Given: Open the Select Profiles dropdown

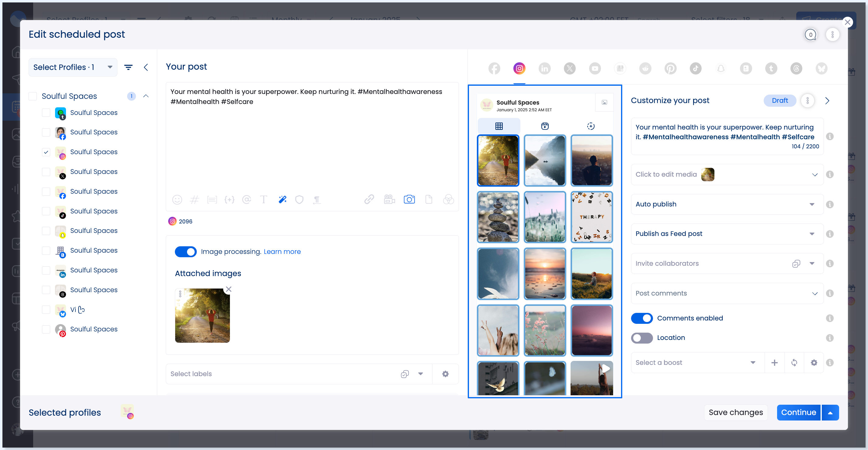Looking at the screenshot, I should [x=73, y=67].
